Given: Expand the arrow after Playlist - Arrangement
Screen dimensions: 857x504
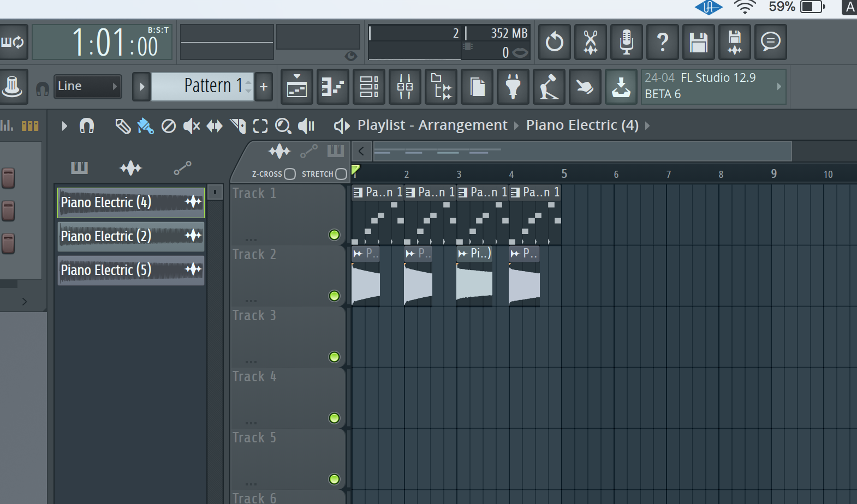Looking at the screenshot, I should click(516, 125).
